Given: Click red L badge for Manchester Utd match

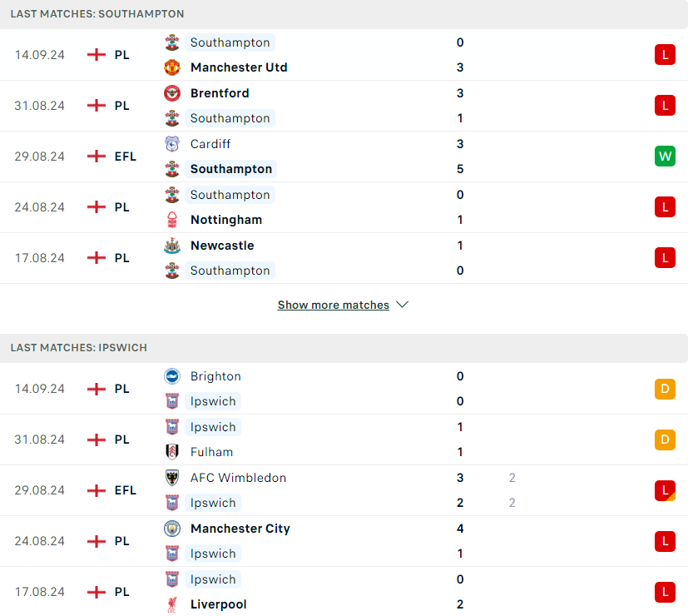Looking at the screenshot, I should (665, 55).
